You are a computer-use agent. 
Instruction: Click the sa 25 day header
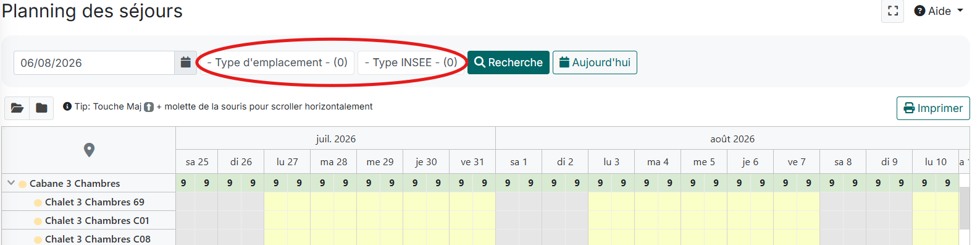coord(197,162)
